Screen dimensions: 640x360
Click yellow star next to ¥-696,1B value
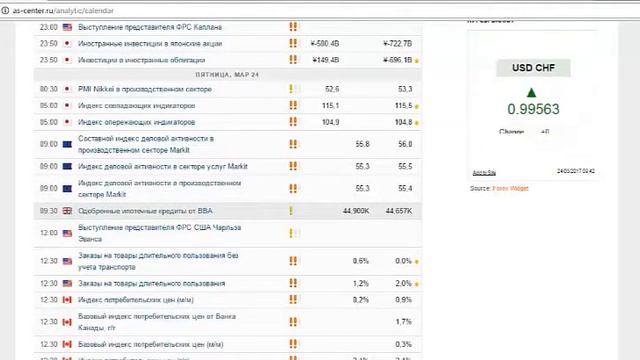(x=417, y=61)
